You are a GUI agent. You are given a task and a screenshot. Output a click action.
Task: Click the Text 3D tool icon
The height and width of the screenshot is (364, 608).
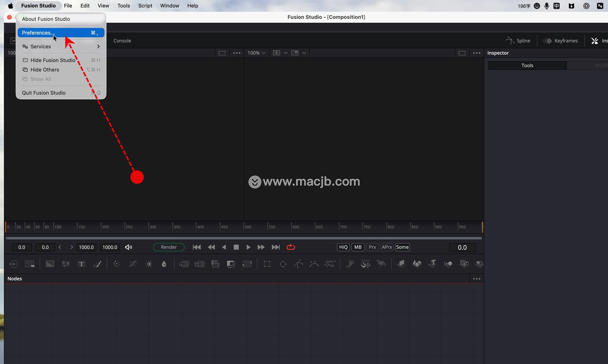tap(433, 263)
